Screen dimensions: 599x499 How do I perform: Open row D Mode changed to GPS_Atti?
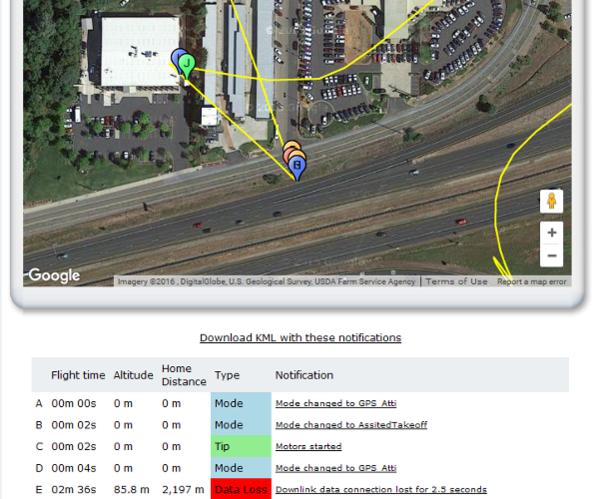336,468
